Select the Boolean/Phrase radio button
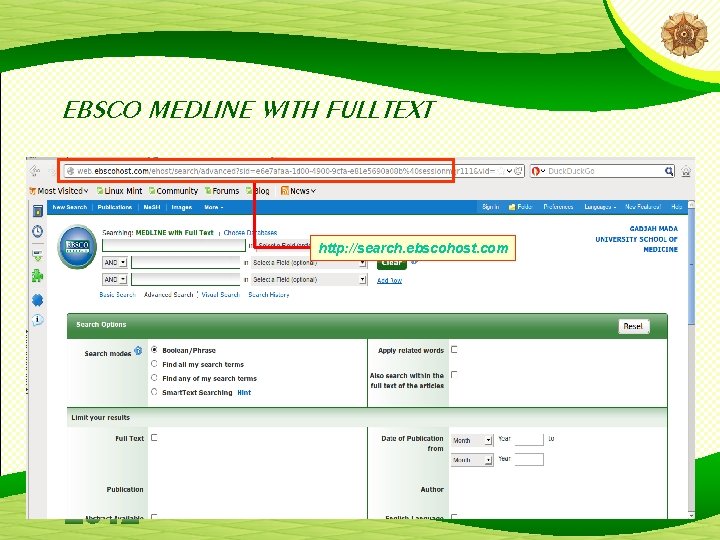The height and width of the screenshot is (540, 720). 154,350
